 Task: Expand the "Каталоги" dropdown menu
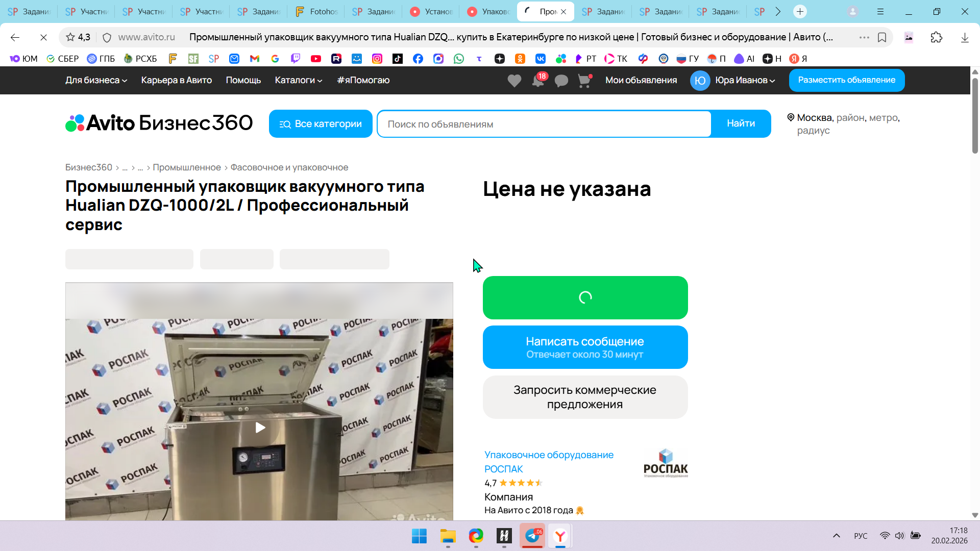point(298,80)
